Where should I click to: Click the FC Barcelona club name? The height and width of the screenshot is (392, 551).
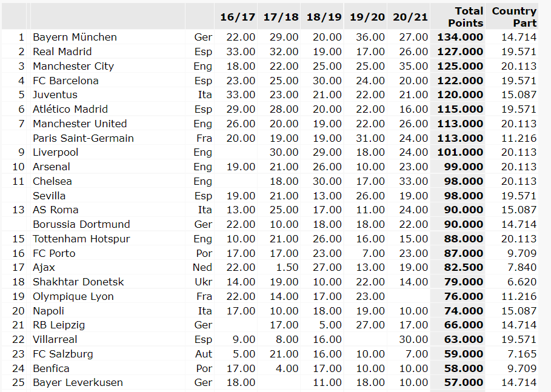point(65,81)
